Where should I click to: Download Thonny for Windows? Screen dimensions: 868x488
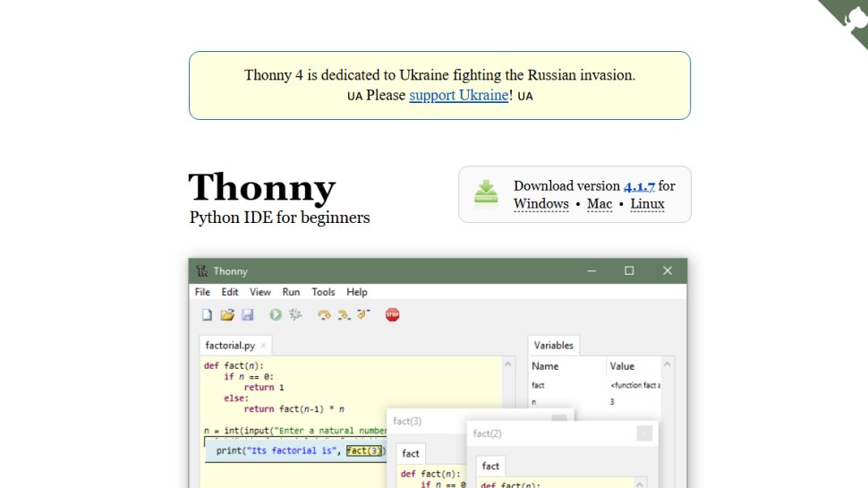pyautogui.click(x=540, y=204)
